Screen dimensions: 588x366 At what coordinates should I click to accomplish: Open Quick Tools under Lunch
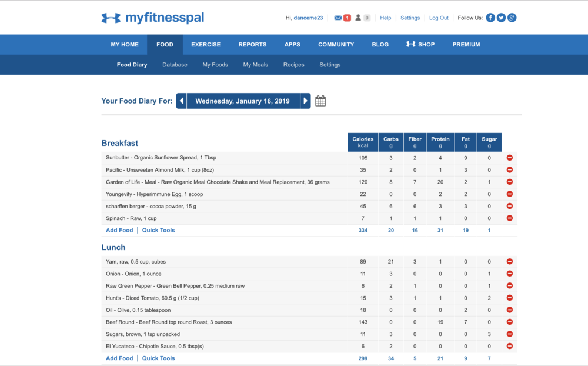click(158, 358)
